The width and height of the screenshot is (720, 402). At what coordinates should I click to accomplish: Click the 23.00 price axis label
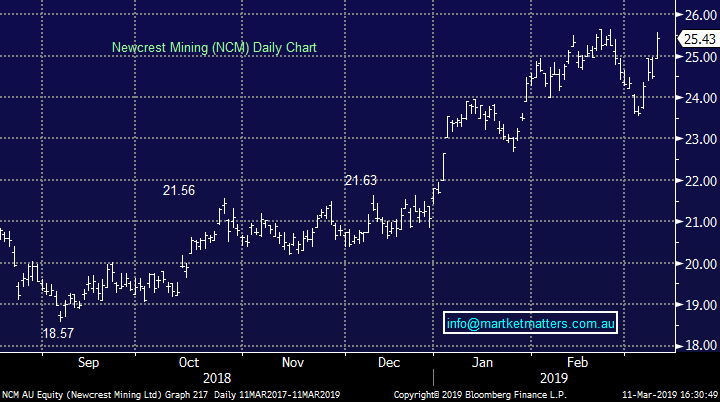701,139
